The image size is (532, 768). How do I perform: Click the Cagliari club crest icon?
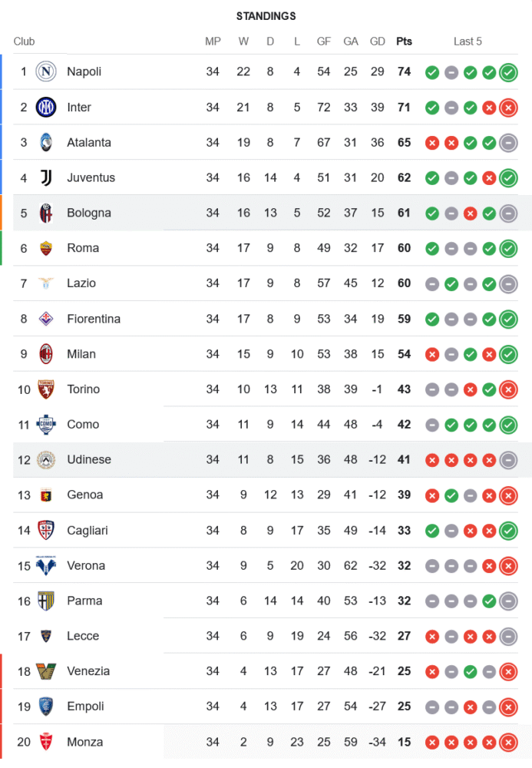tap(47, 530)
